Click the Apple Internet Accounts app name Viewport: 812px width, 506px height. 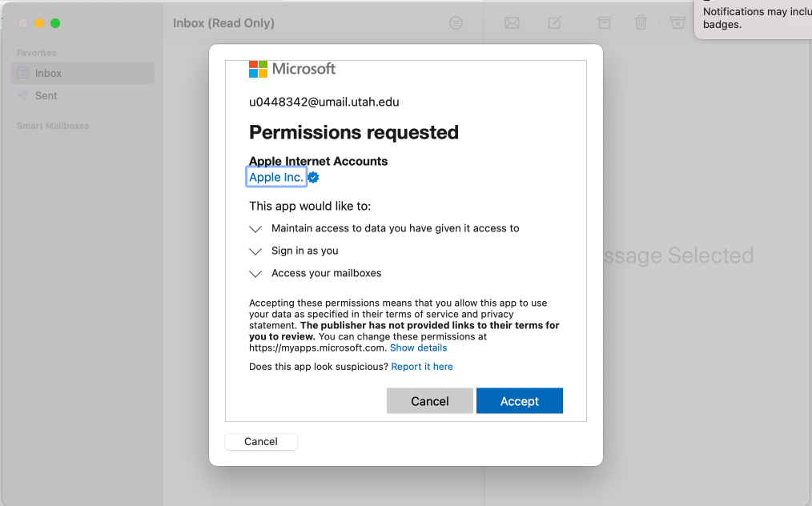[x=319, y=161]
